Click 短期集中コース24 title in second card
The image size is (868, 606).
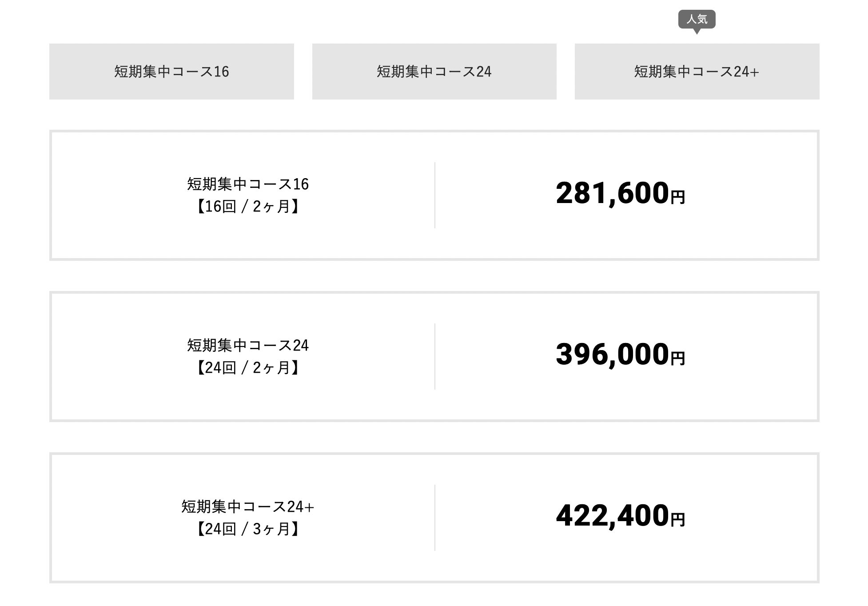coord(248,345)
